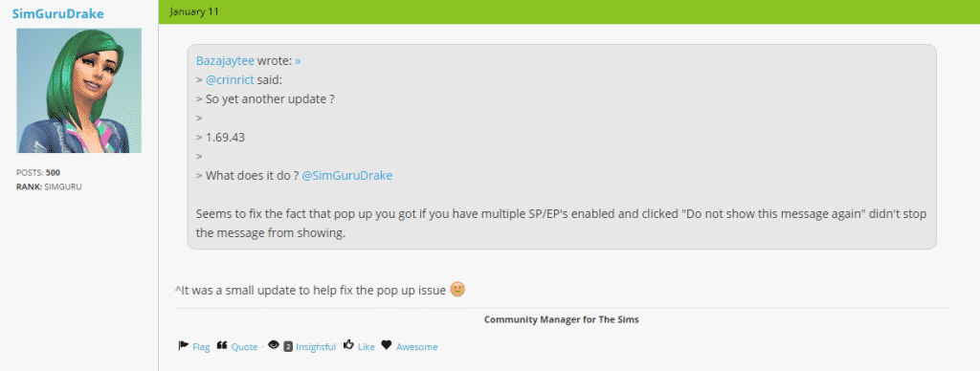This screenshot has height=371, width=980.
Task: Click the quotation marks icon
Action: click(x=222, y=345)
